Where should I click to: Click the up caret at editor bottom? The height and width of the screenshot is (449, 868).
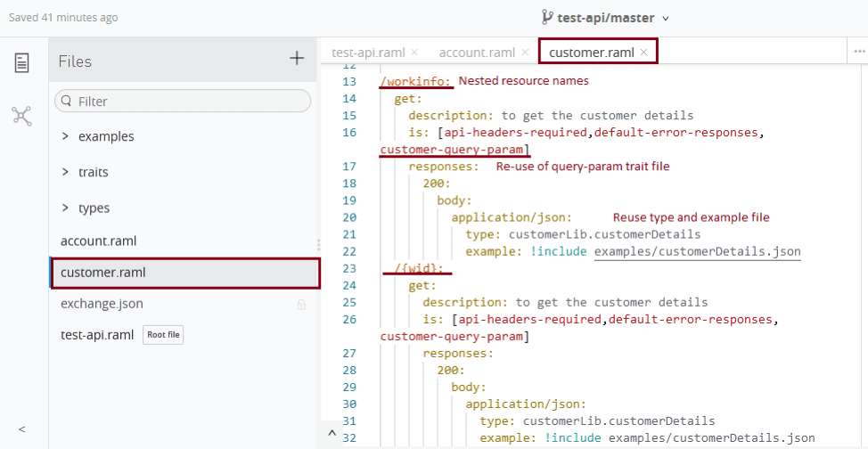pyautogui.click(x=332, y=433)
